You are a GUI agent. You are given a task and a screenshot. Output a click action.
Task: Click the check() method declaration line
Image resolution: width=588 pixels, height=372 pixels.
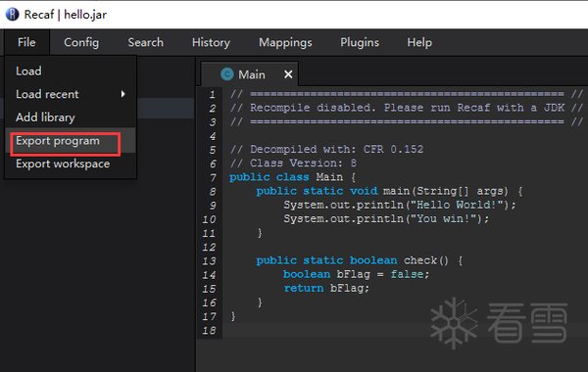pos(360,260)
